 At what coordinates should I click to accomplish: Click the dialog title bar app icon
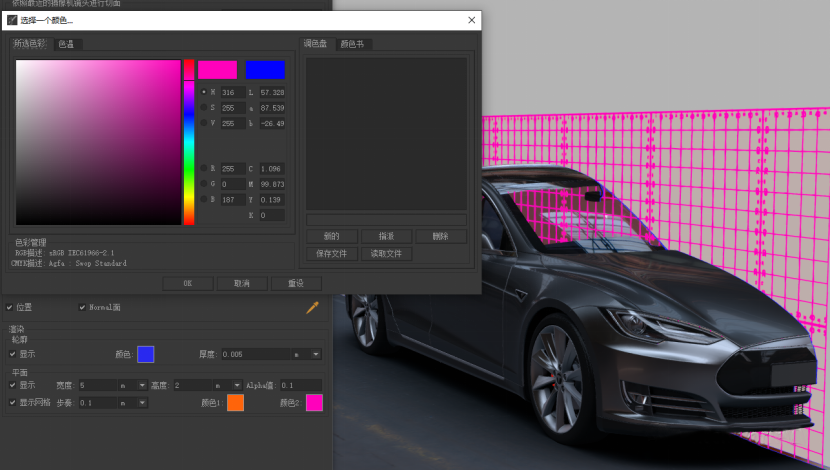[x=12, y=20]
